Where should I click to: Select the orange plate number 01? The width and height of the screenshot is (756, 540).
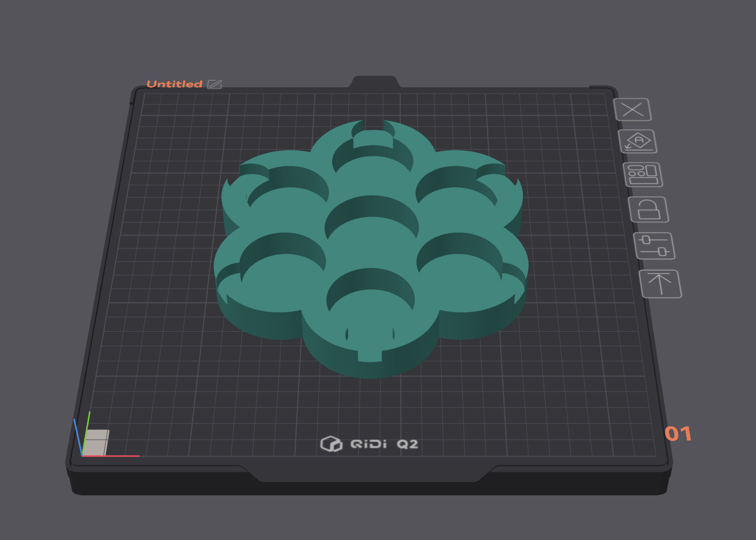(x=678, y=433)
